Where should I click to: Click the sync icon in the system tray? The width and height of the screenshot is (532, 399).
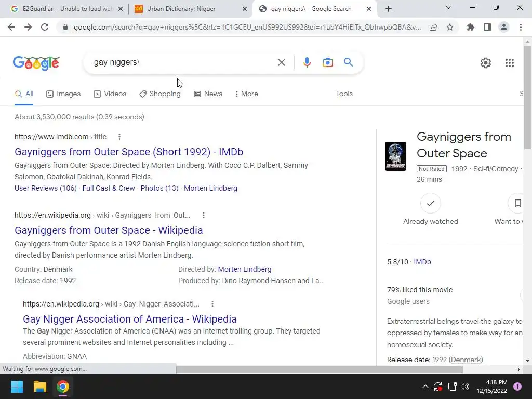coord(438,387)
